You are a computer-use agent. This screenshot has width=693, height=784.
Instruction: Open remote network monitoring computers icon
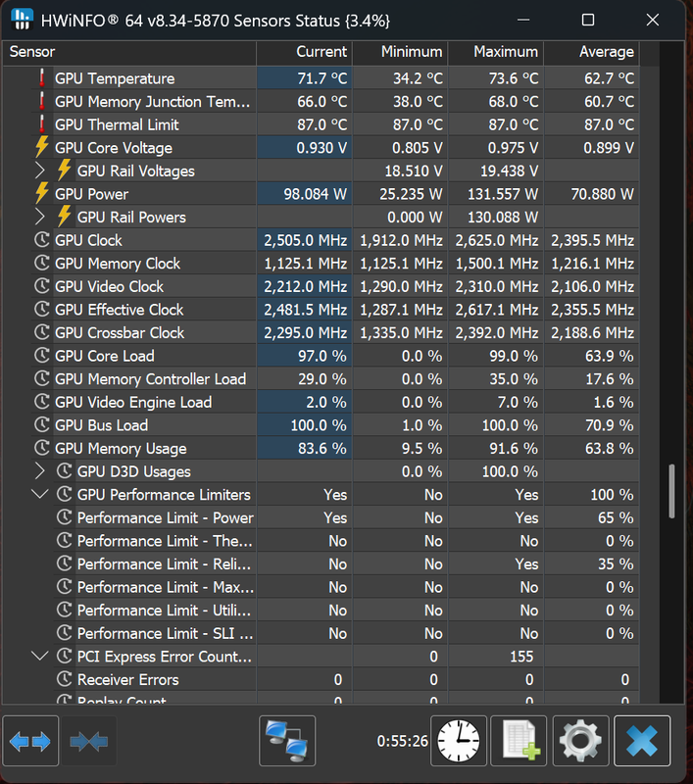(x=287, y=741)
